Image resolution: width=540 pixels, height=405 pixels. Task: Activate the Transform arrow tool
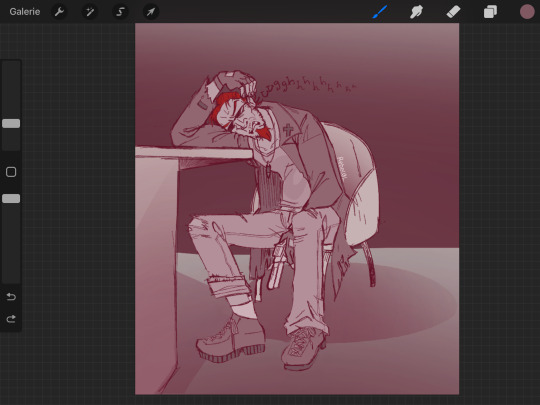(x=151, y=12)
